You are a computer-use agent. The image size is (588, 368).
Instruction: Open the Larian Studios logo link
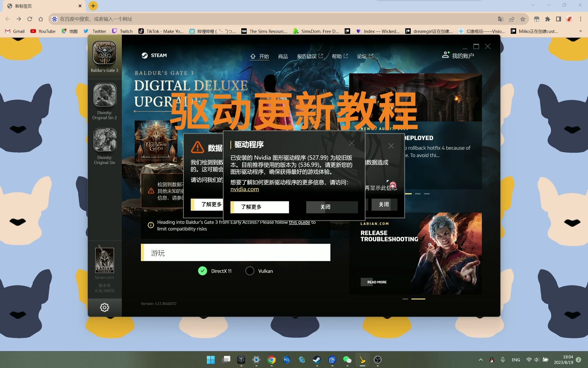104,259
